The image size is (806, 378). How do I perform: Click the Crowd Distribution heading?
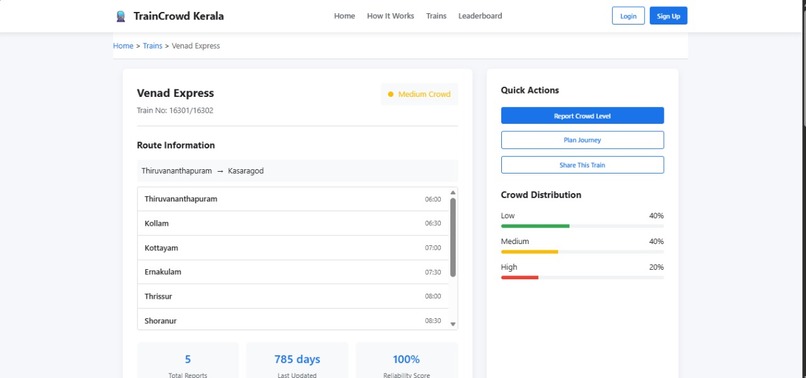click(x=541, y=195)
